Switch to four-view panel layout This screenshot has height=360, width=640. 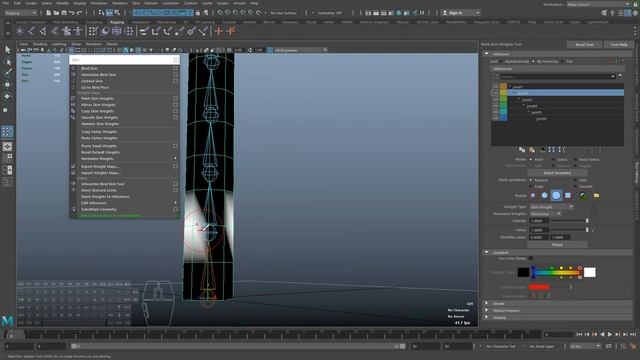point(7,157)
